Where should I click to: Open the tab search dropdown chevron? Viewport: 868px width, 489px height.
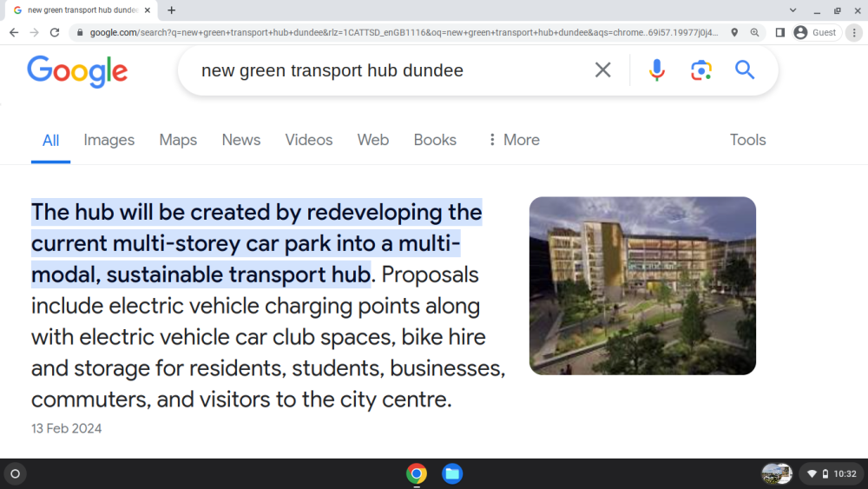(792, 10)
